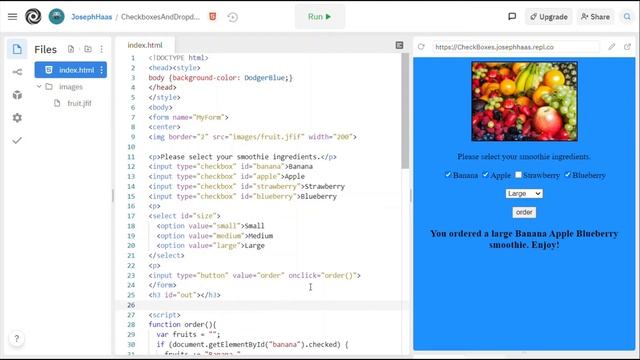Select the Files sidebar icon
This screenshot has height=360, width=640.
[x=17, y=49]
